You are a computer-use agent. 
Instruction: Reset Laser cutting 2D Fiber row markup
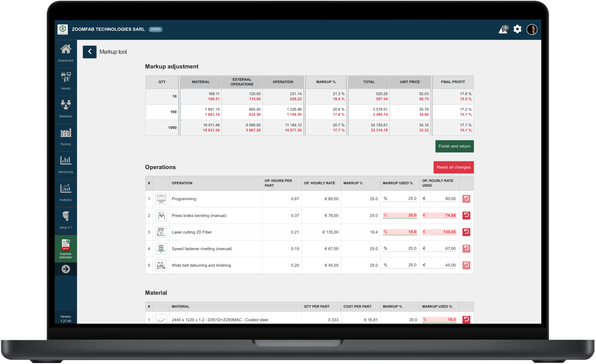tap(466, 232)
